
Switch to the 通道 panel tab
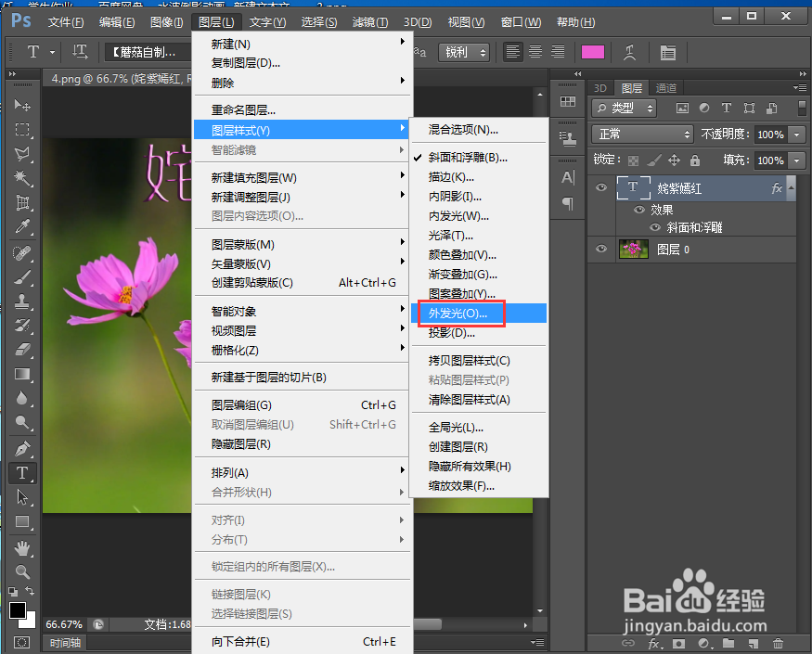tap(666, 87)
